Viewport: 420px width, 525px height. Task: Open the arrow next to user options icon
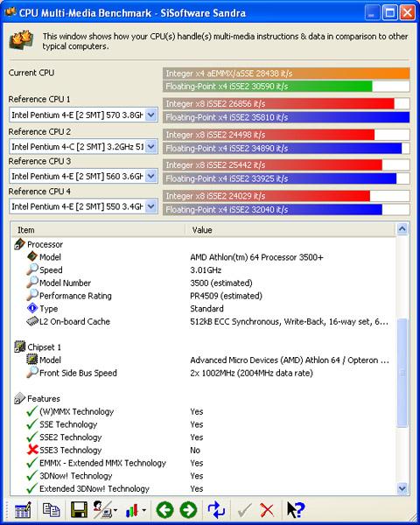pyautogui.click(x=115, y=510)
